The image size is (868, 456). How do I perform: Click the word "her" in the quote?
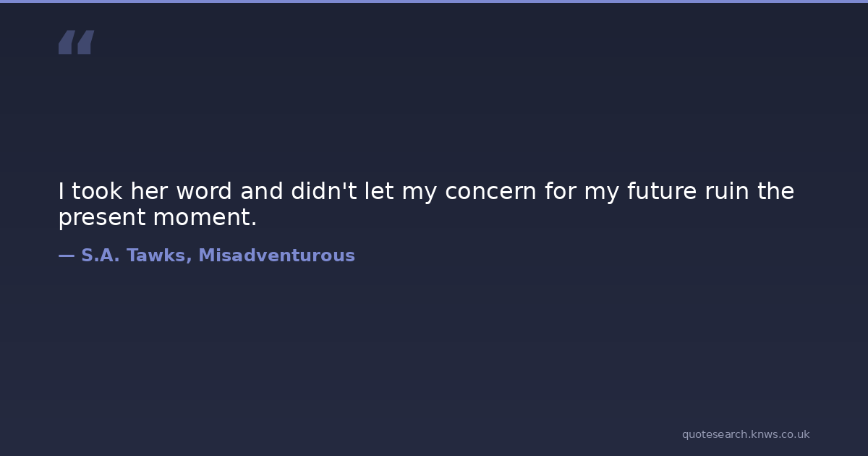[x=149, y=192]
